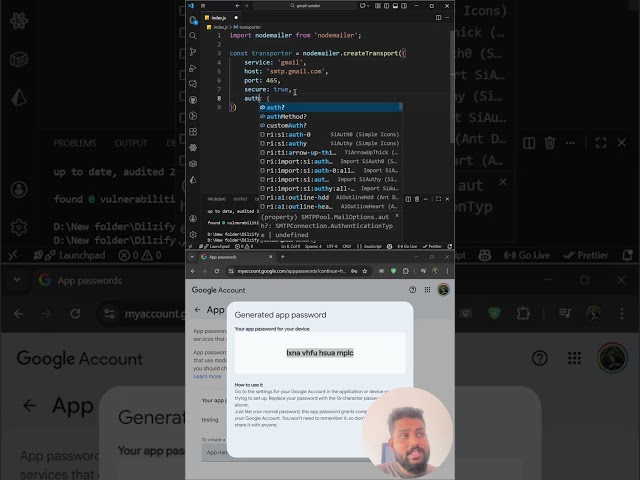Open the GitHub activity bar icon

coord(193,100)
